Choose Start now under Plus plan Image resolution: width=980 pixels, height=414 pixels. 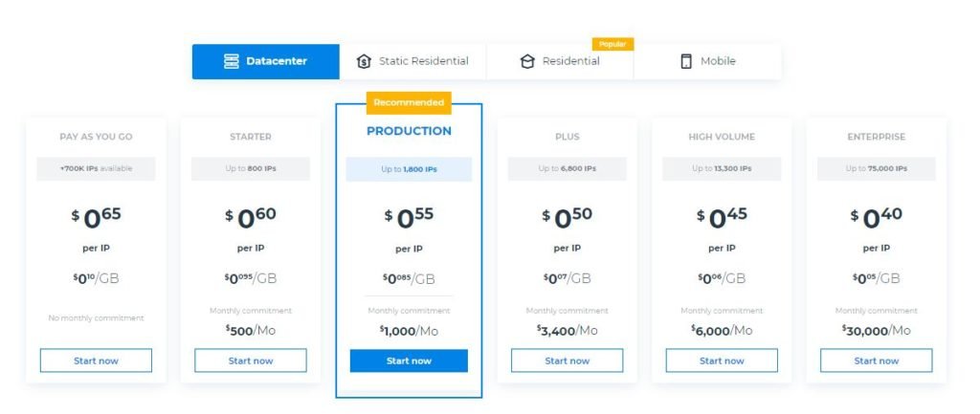[567, 360]
